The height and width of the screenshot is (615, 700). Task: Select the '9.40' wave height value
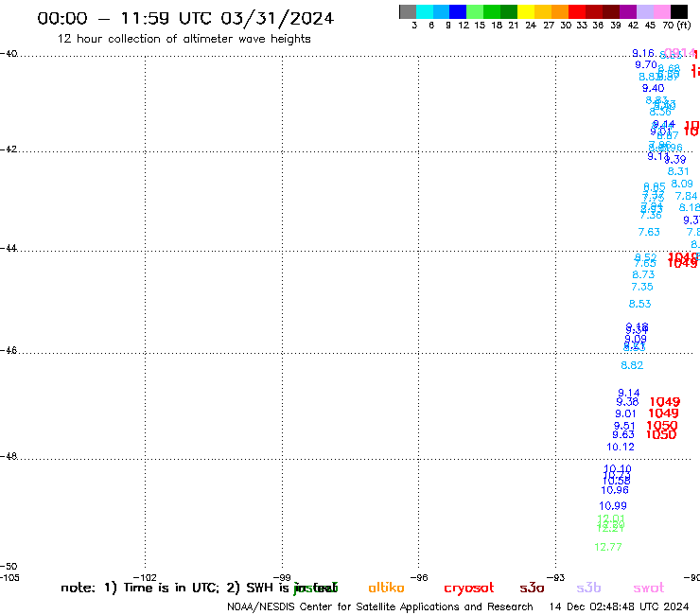[x=653, y=88]
